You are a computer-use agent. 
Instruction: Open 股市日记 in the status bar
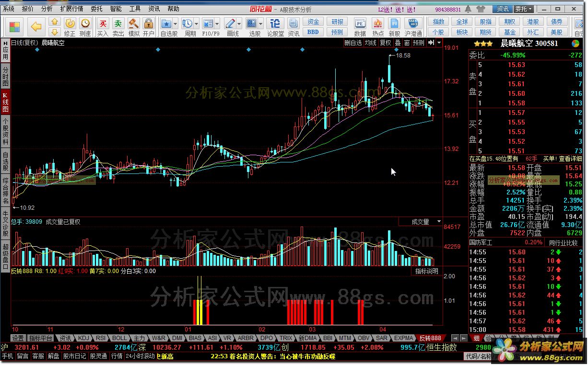(x=75, y=356)
